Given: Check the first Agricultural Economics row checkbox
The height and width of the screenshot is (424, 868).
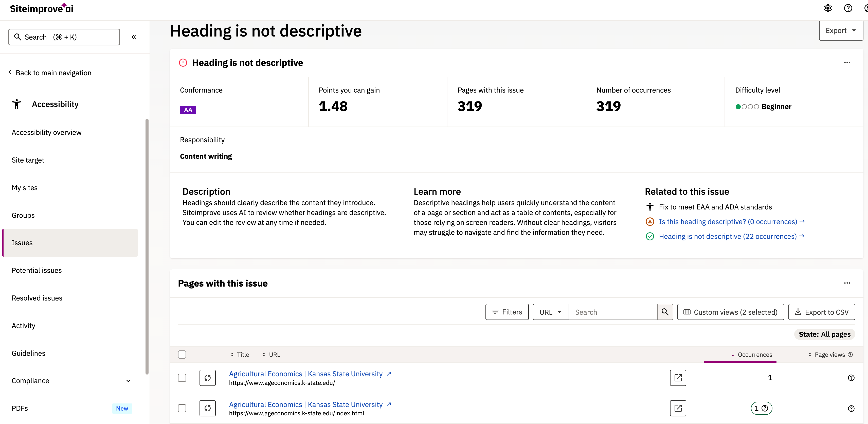Looking at the screenshot, I should tap(182, 378).
